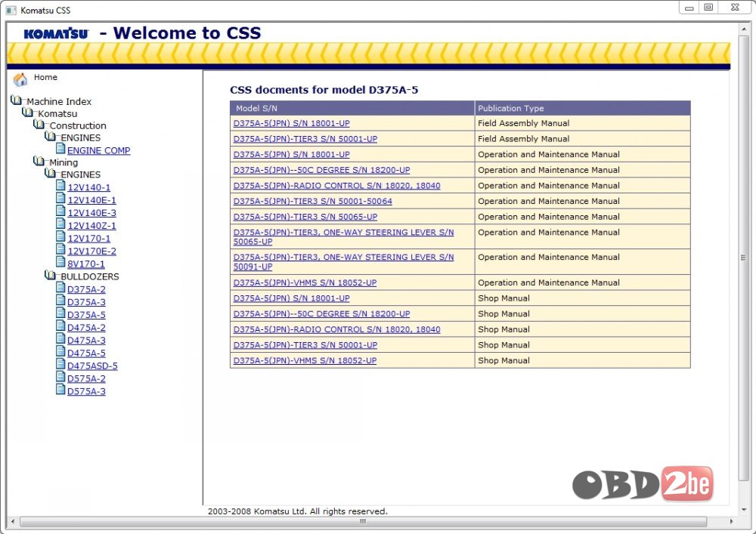The height and width of the screenshot is (534, 756).
Task: Click the Mining book icon
Action: coord(39,161)
